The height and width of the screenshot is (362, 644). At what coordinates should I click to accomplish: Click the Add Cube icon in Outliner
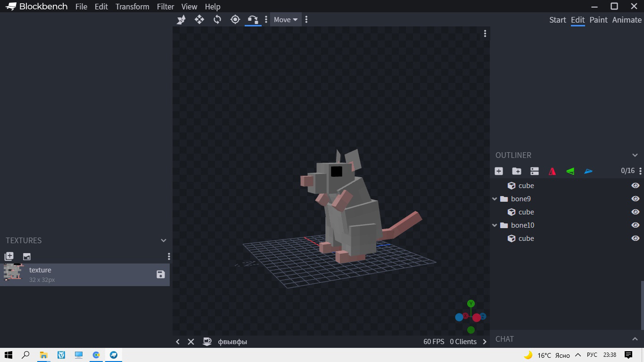pos(499,171)
